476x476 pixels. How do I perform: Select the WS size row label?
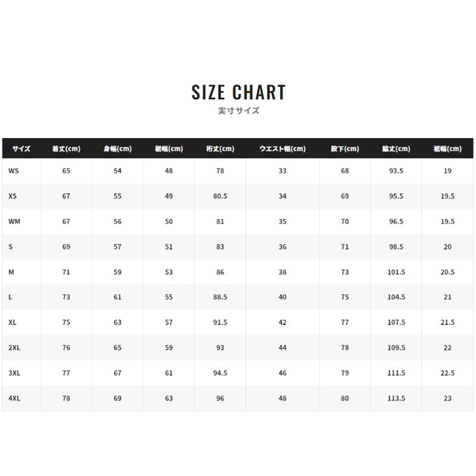14,171
